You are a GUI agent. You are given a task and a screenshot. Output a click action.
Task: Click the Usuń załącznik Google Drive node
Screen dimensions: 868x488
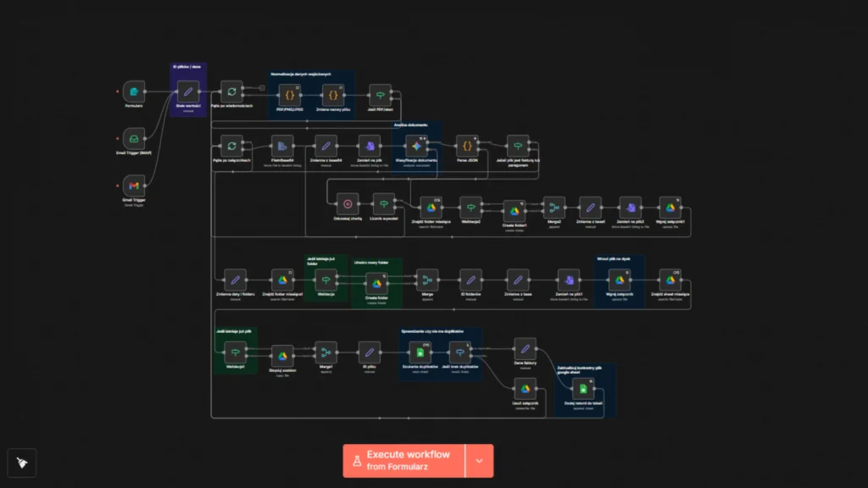point(526,389)
